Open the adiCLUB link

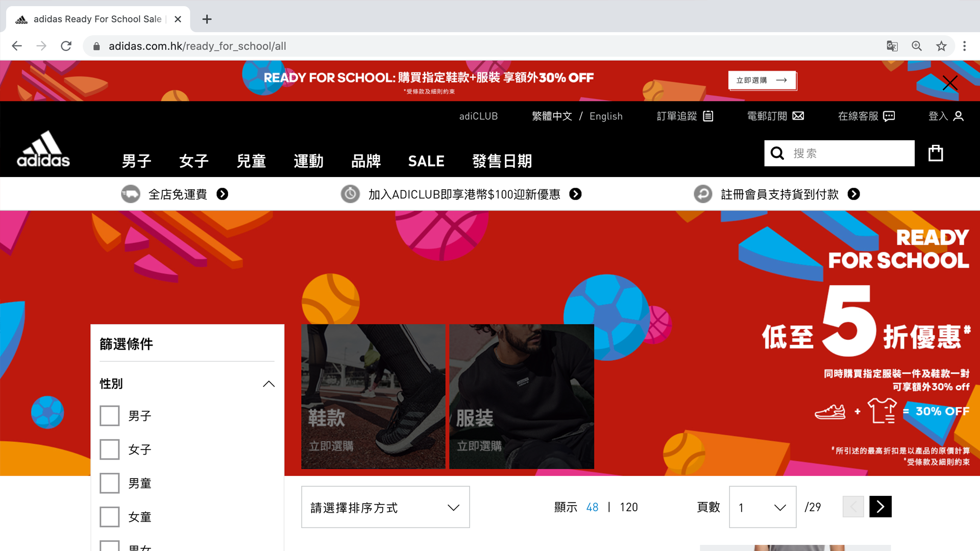coord(478,116)
